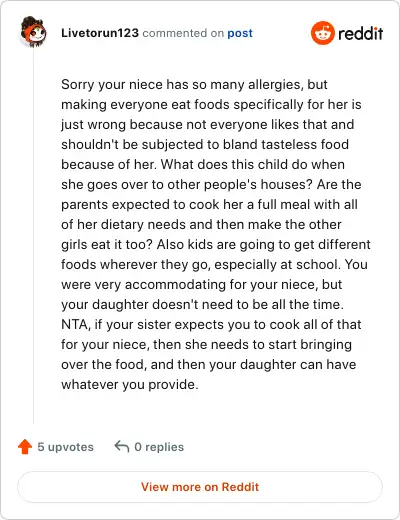Click the orange Reddit Snoo logo icon
Viewport: 400px width, 520px height.
322,33
